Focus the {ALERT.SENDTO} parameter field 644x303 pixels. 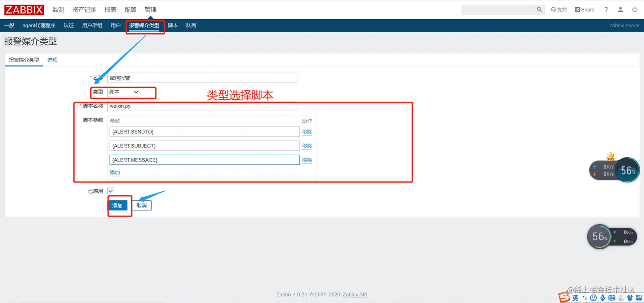click(x=204, y=132)
